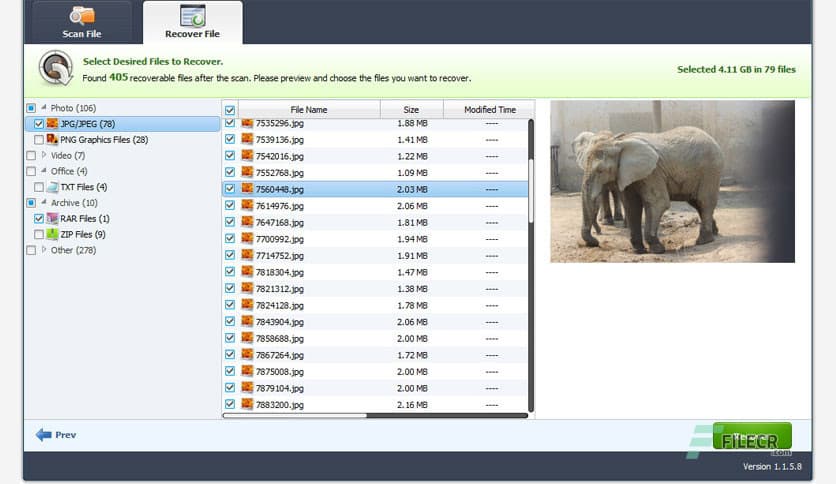Collapse the Photo (106) tree node
The image size is (836, 484).
click(x=44, y=108)
